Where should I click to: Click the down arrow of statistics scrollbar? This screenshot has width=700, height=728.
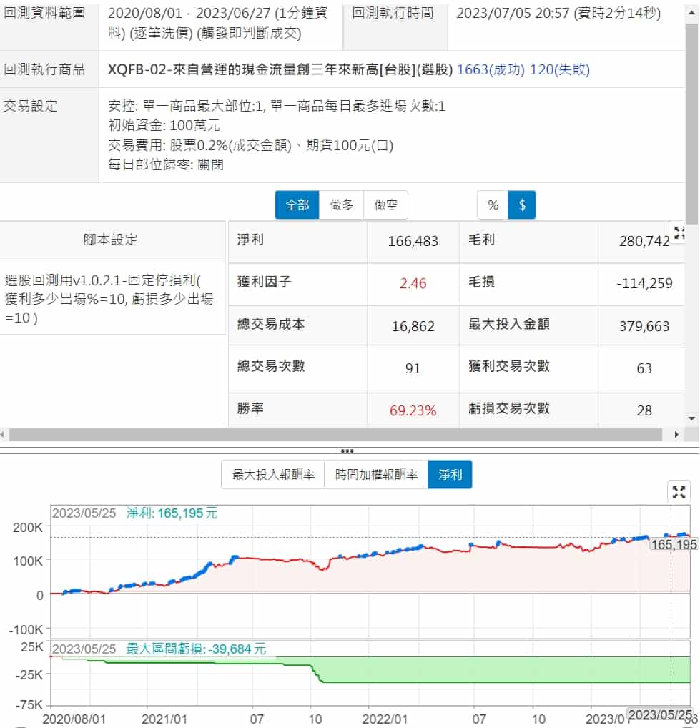[691, 418]
